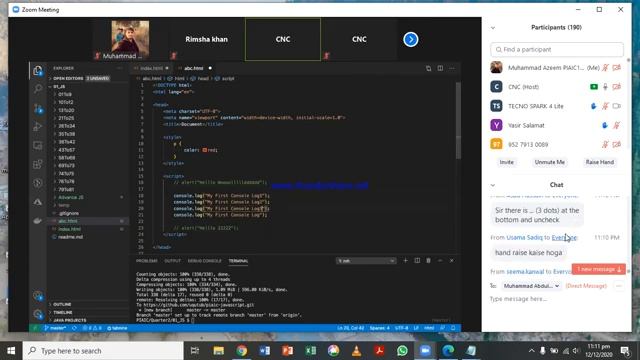Toggle the taskbar microphone tray icon
The width and height of the screenshot is (640, 360).
pos(542,351)
